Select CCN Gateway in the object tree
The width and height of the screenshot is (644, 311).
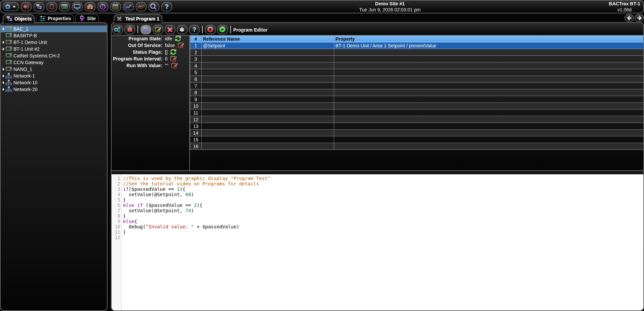point(28,62)
